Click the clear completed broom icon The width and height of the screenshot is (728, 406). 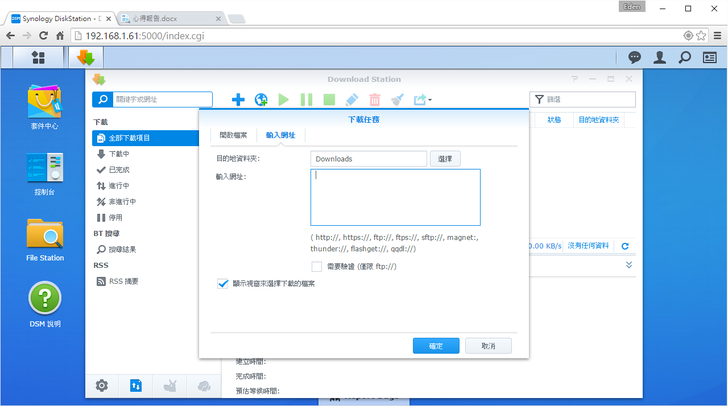[x=397, y=99]
